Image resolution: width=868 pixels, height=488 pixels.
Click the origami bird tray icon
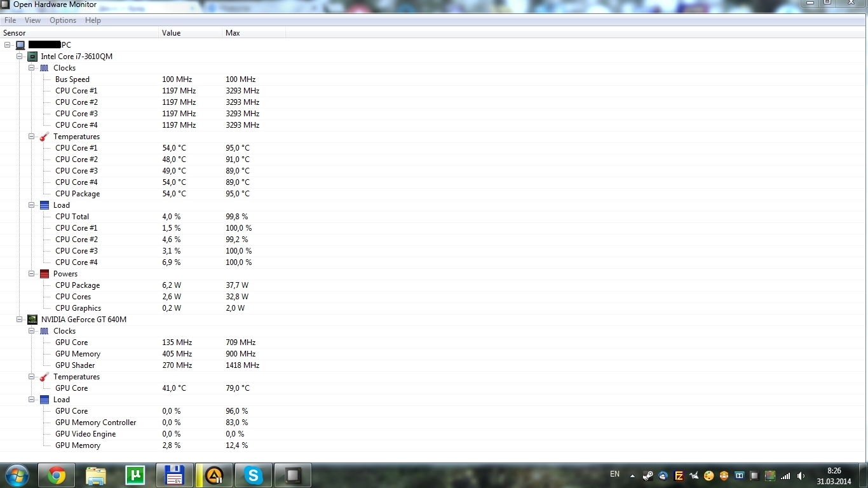click(x=694, y=475)
